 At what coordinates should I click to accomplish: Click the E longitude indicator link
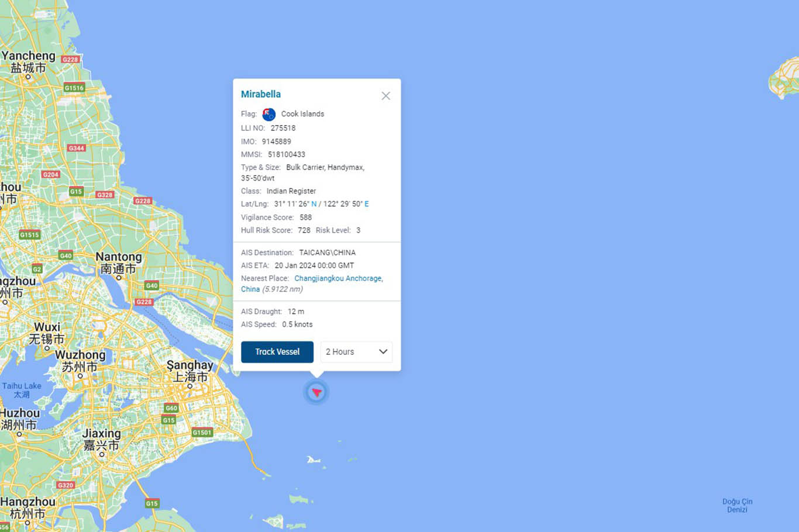point(367,204)
